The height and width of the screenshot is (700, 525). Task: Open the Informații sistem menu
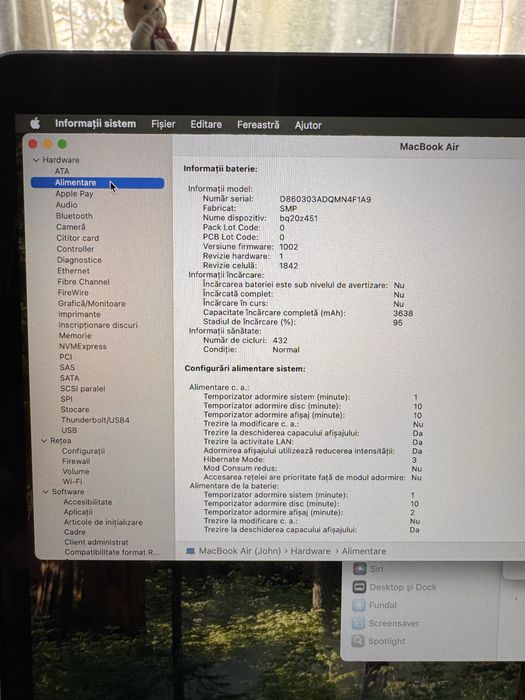pyautogui.click(x=96, y=124)
